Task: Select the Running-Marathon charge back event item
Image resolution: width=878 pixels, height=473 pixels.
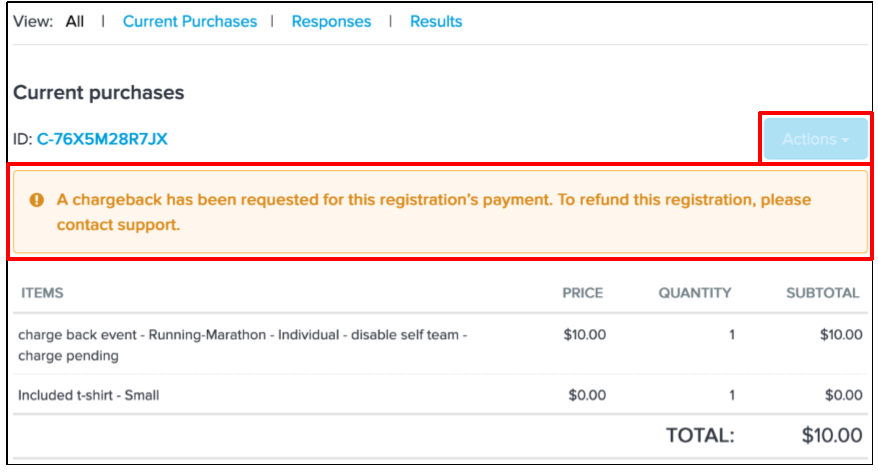Action: point(242,345)
